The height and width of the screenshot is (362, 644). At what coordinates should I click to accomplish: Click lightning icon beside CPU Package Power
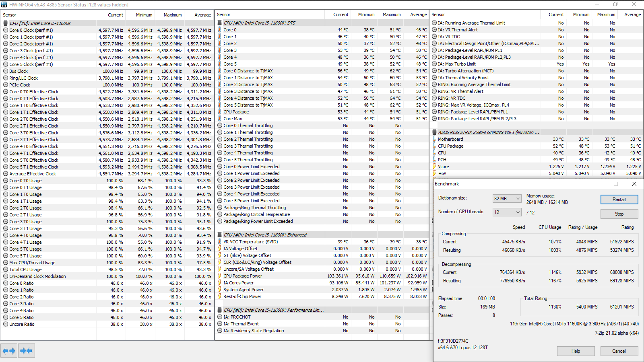coord(220,276)
